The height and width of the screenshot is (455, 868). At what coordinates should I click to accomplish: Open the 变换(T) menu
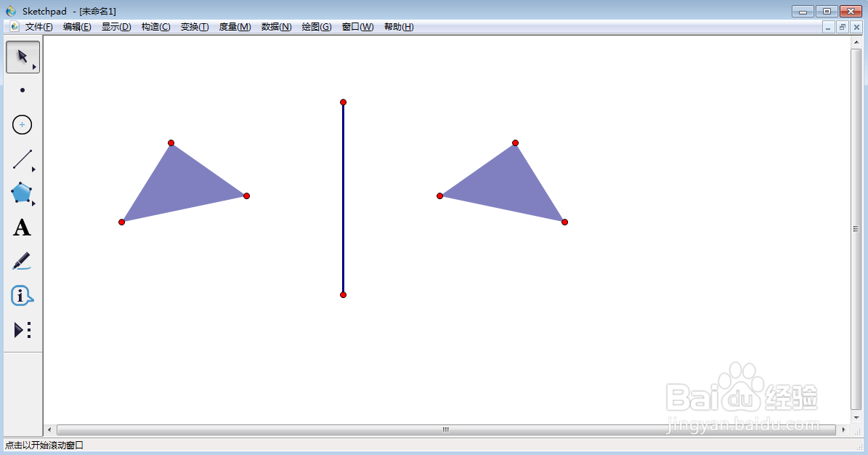(x=195, y=27)
